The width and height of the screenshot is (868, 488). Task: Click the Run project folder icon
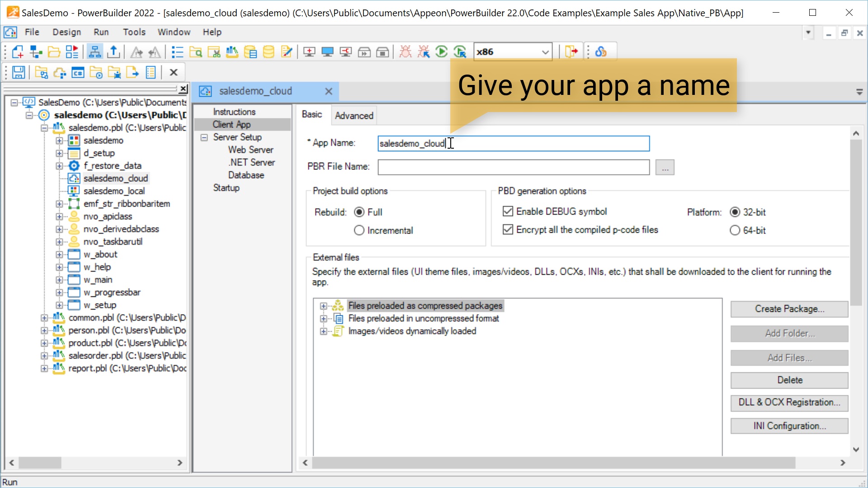(96, 72)
